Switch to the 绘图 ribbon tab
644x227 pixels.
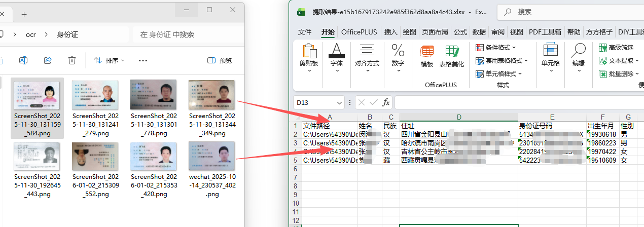[x=409, y=32]
